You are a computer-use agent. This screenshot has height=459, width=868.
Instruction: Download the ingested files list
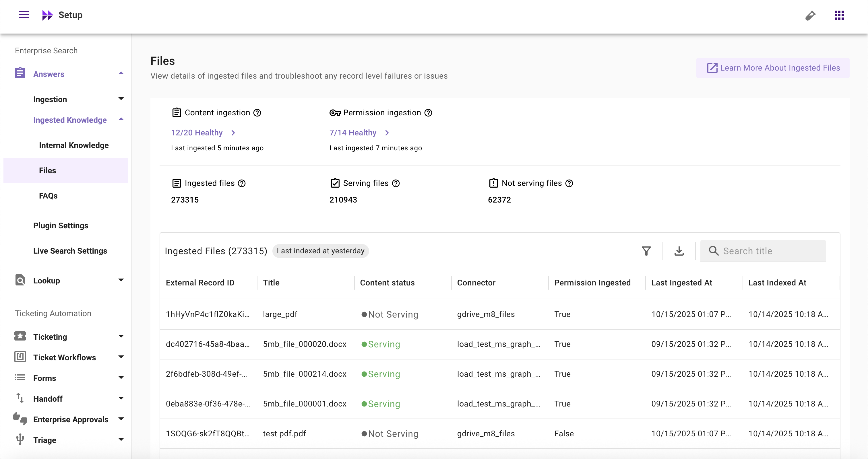pos(679,251)
